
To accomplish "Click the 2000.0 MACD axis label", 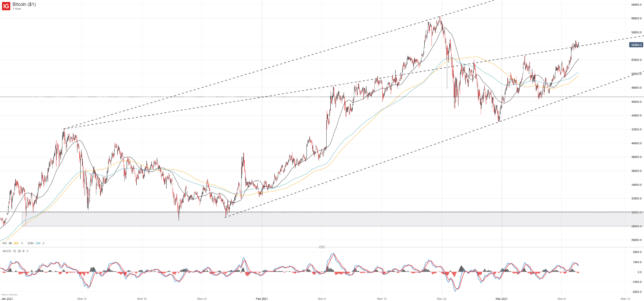I will tap(637, 252).
